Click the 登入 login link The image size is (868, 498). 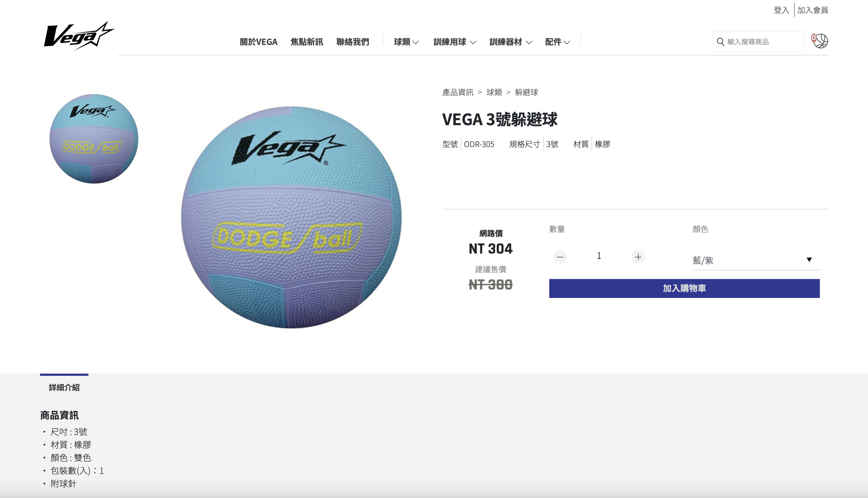[x=781, y=10]
